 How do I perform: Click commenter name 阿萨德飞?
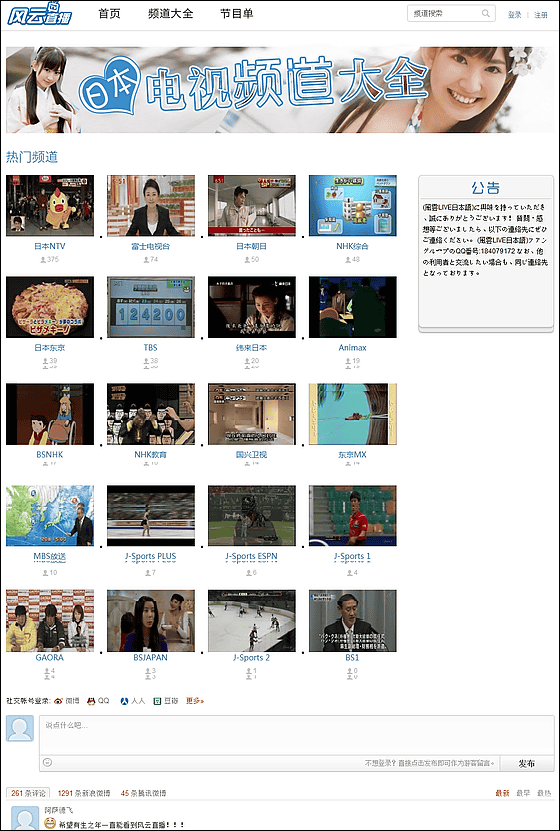coord(59,810)
